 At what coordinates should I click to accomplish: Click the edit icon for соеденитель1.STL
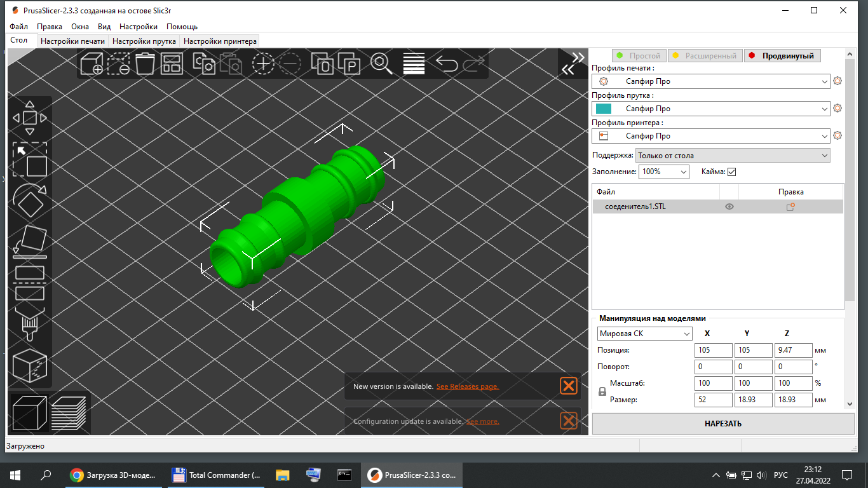[790, 207]
